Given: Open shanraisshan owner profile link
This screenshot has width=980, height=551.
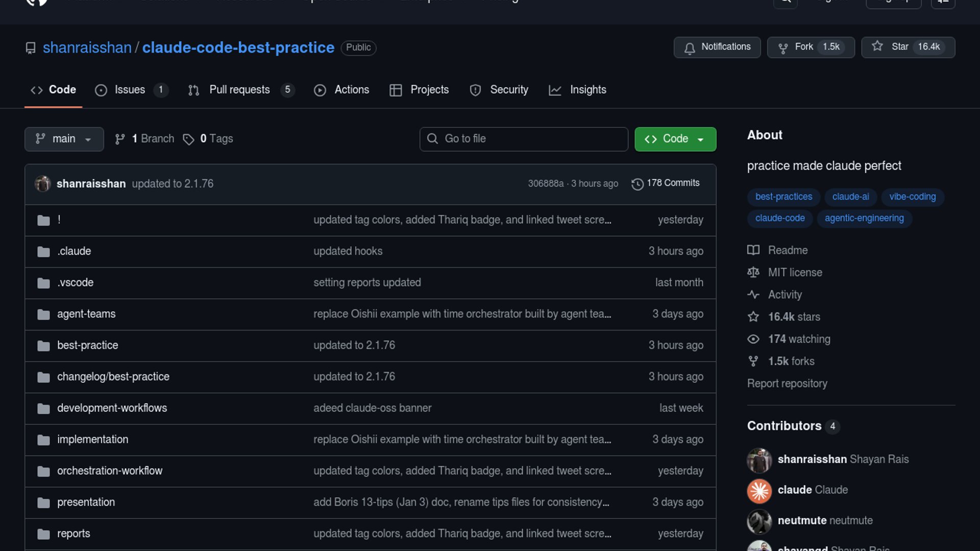Looking at the screenshot, I should (x=87, y=47).
